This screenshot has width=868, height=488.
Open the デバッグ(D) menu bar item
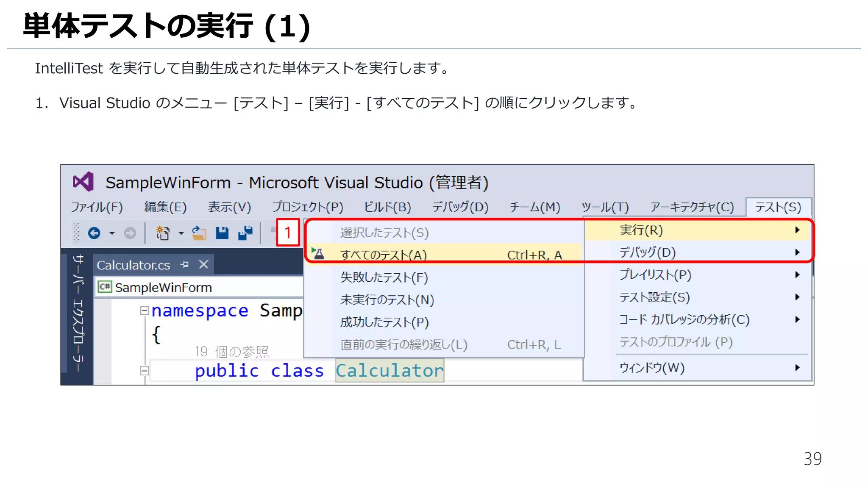(460, 207)
